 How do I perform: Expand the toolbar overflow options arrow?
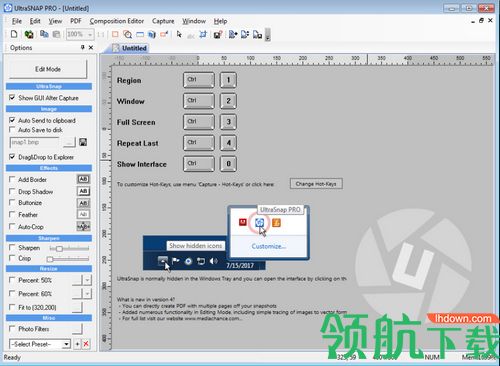pyautogui.click(x=268, y=35)
